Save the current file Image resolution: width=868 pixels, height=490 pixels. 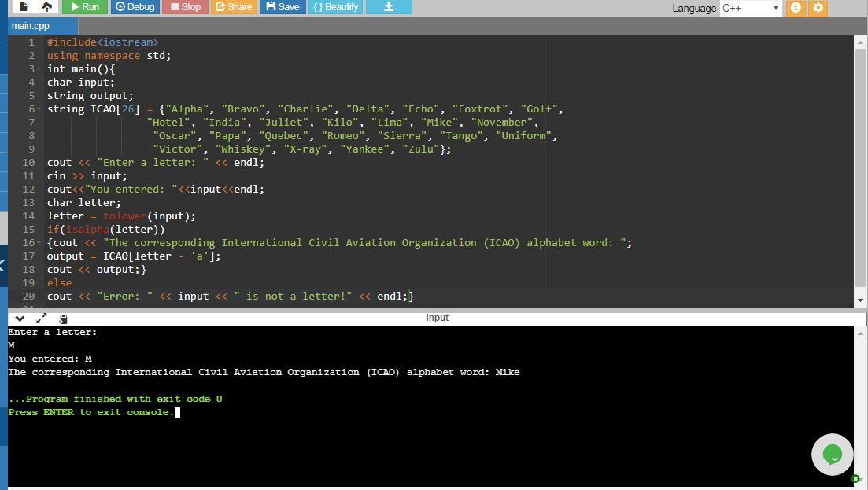click(283, 6)
